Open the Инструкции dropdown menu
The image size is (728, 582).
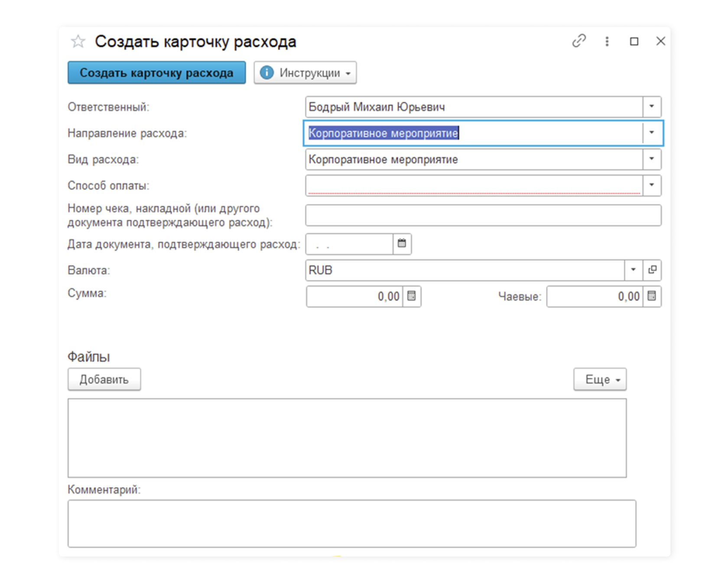click(305, 72)
